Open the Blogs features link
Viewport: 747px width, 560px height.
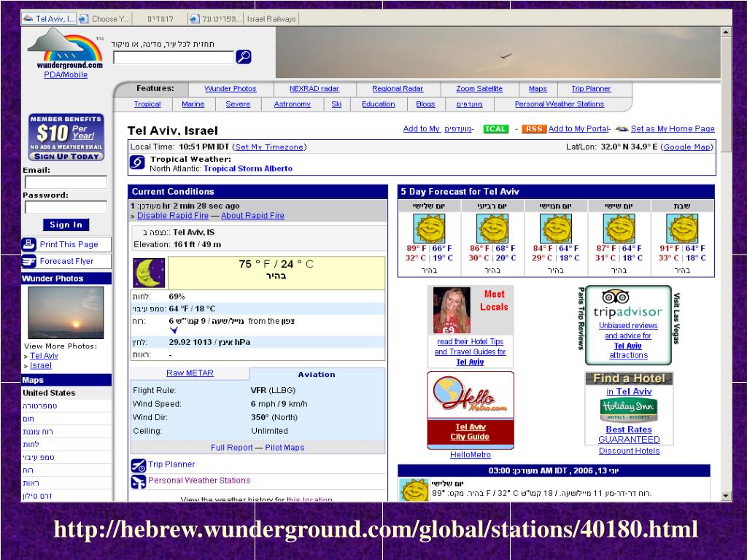425,104
